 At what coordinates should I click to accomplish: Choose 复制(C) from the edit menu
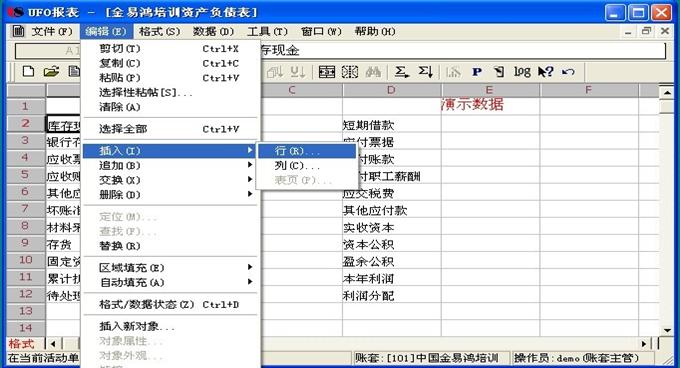[171, 63]
